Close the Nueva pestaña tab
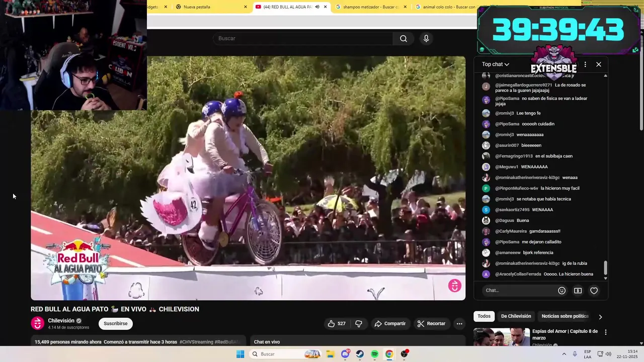644x362 pixels. [246, 7]
